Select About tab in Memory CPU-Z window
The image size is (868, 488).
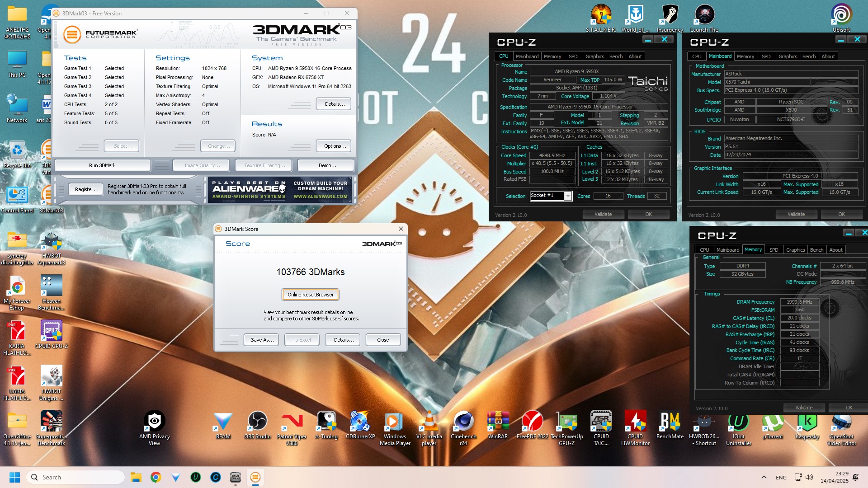pyautogui.click(x=835, y=250)
